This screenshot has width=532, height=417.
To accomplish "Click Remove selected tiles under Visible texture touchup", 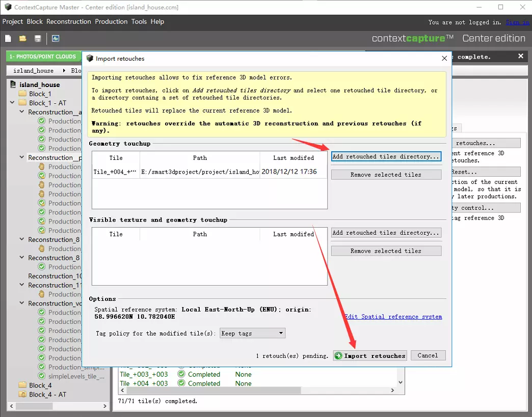I will 386,251.
